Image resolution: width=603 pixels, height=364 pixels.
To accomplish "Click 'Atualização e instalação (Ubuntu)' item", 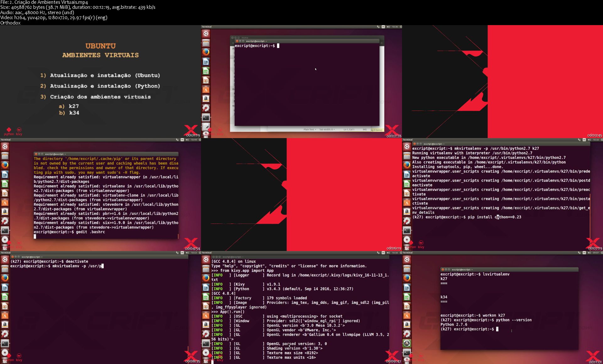I will pos(105,75).
